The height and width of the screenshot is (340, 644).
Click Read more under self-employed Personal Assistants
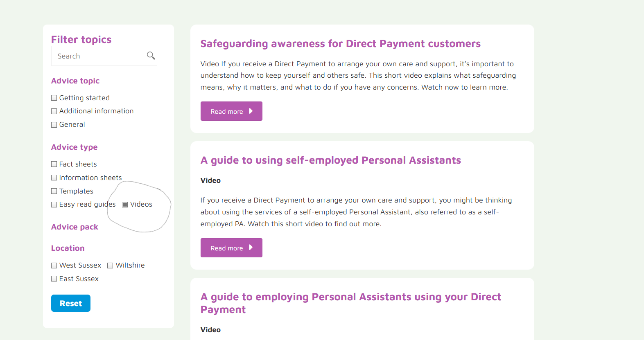pyautogui.click(x=231, y=248)
